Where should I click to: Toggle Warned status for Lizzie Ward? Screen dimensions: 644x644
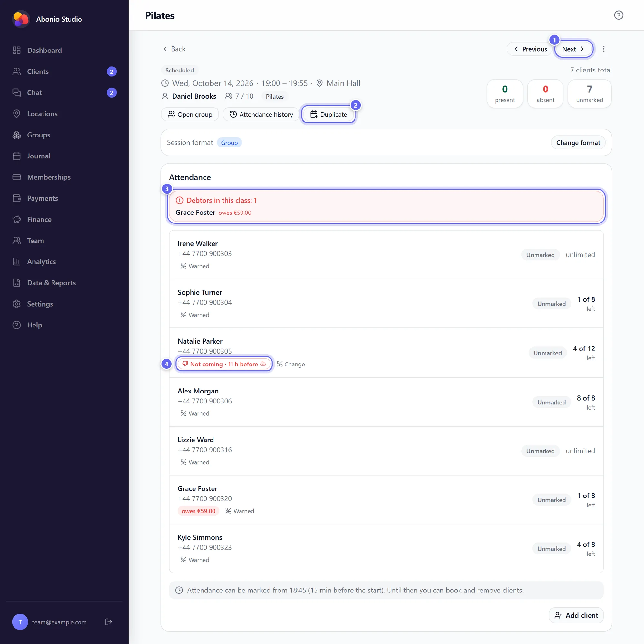195,462
